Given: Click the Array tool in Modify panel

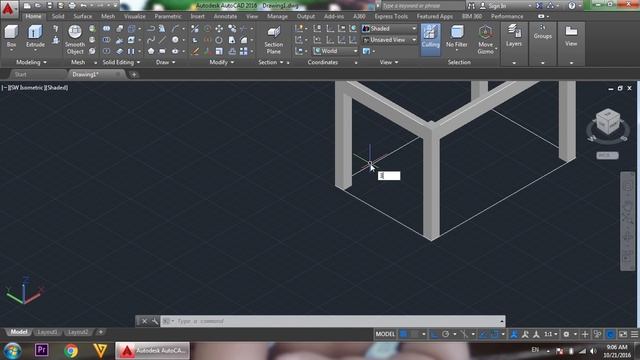Looking at the screenshot, I should click(x=244, y=51).
